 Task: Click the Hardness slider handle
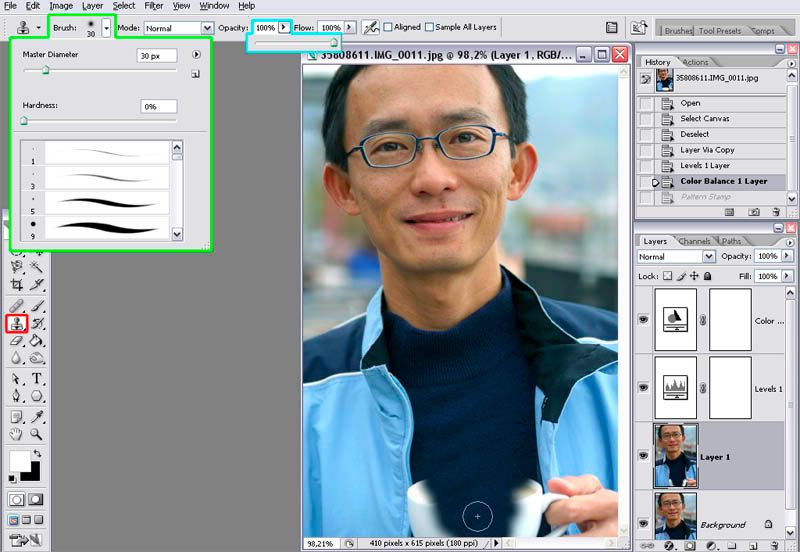coord(23,121)
